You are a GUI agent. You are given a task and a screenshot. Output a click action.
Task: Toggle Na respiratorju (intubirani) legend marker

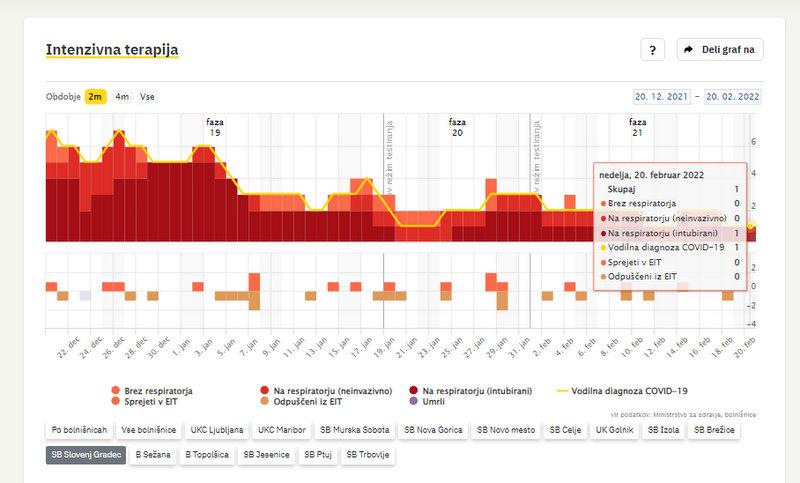click(x=414, y=390)
